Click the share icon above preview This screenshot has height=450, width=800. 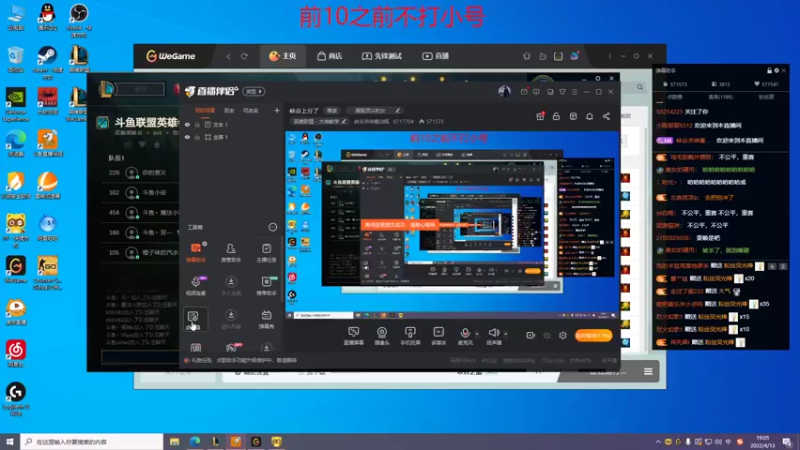click(606, 116)
